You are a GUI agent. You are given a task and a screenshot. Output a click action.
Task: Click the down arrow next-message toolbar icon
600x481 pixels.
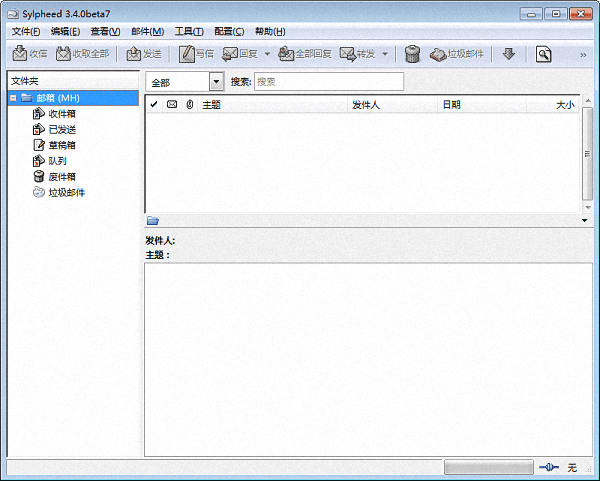pos(508,54)
